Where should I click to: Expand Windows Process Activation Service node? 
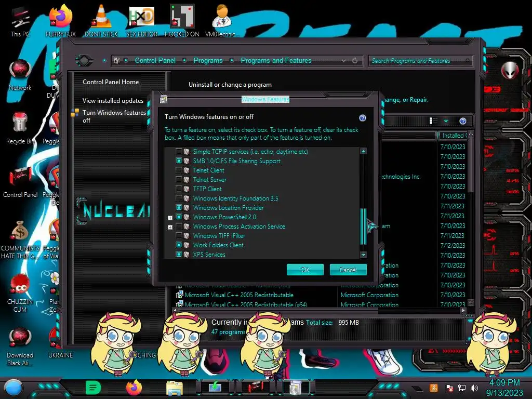click(x=170, y=227)
